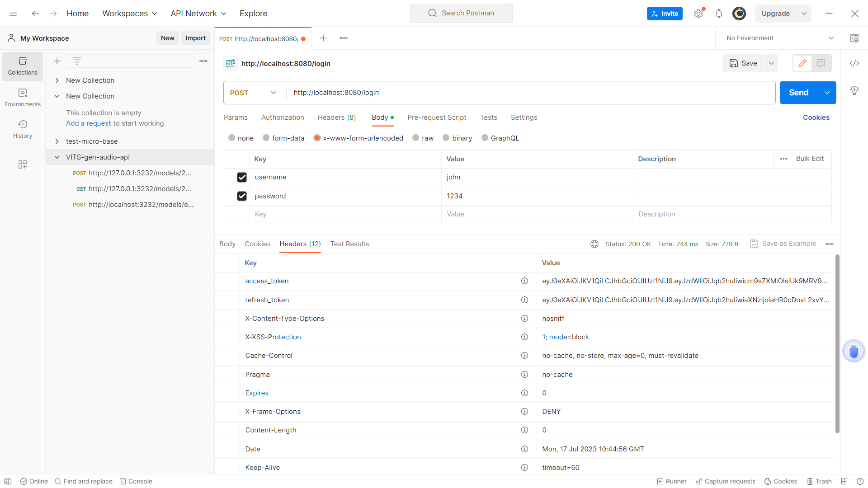Open the History sidebar panel
Viewport: 868px width, 488px height.
click(x=23, y=129)
